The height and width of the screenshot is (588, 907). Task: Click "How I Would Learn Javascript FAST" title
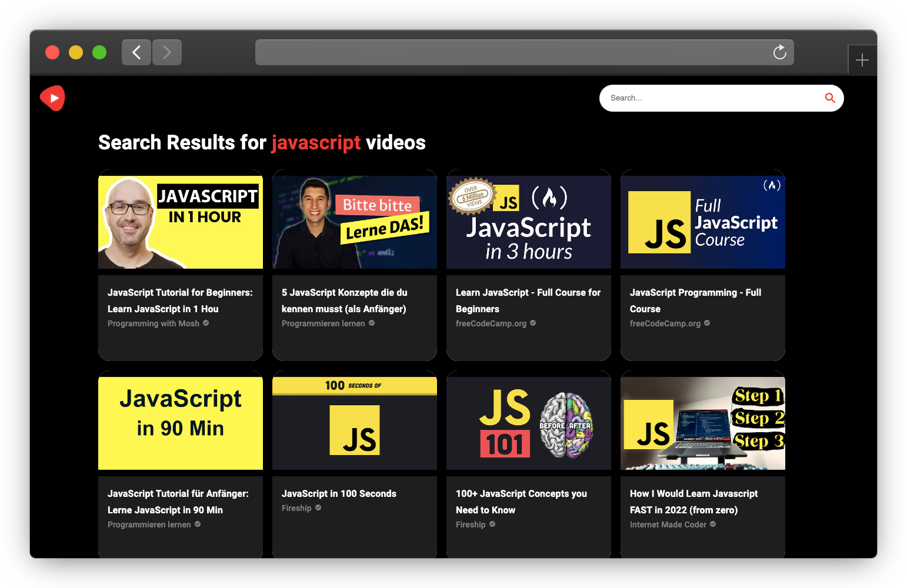[x=694, y=502]
